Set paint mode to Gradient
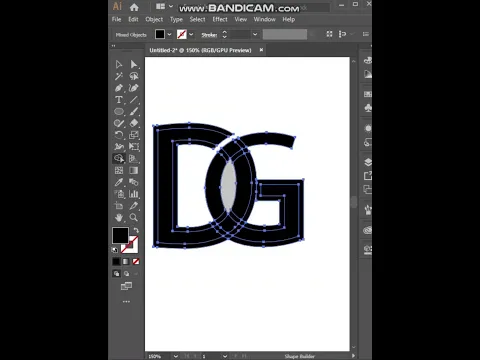 click(x=126, y=262)
